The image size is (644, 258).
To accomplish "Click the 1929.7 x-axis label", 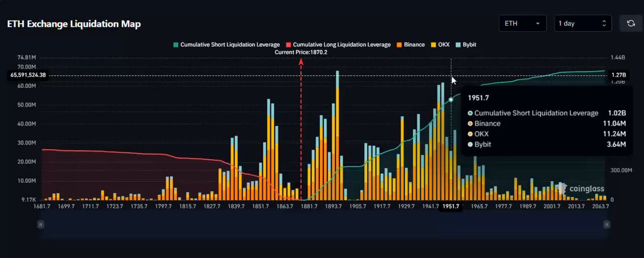I will [x=406, y=206].
